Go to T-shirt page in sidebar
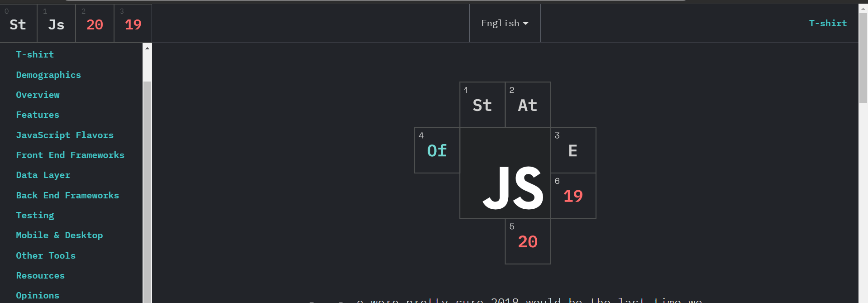Viewport: 868px width, 303px height. tap(35, 54)
